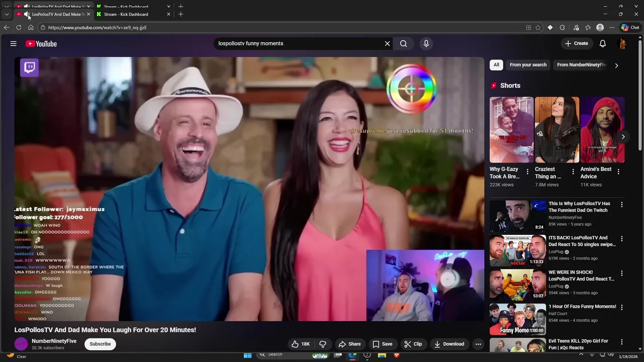The height and width of the screenshot is (362, 644).
Task: Click the browser home icon
Action: tap(31, 28)
